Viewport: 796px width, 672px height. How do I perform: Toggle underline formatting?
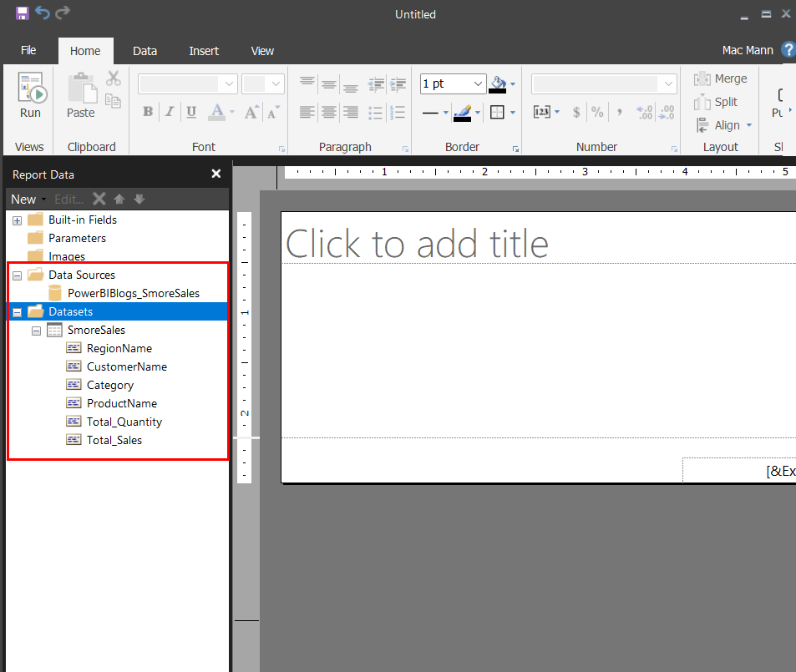point(191,112)
